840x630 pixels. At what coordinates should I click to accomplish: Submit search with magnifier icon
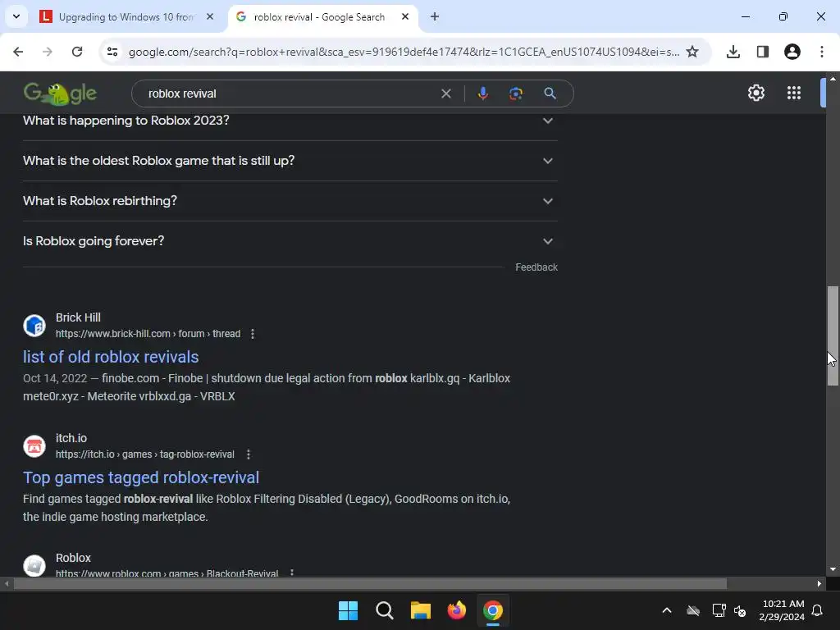550,94
